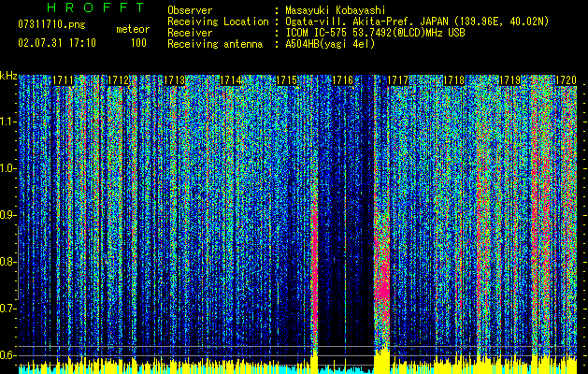Image resolution: width=588 pixels, height=374 pixels.
Task: Click the 1717 time marker
Action: point(398,80)
